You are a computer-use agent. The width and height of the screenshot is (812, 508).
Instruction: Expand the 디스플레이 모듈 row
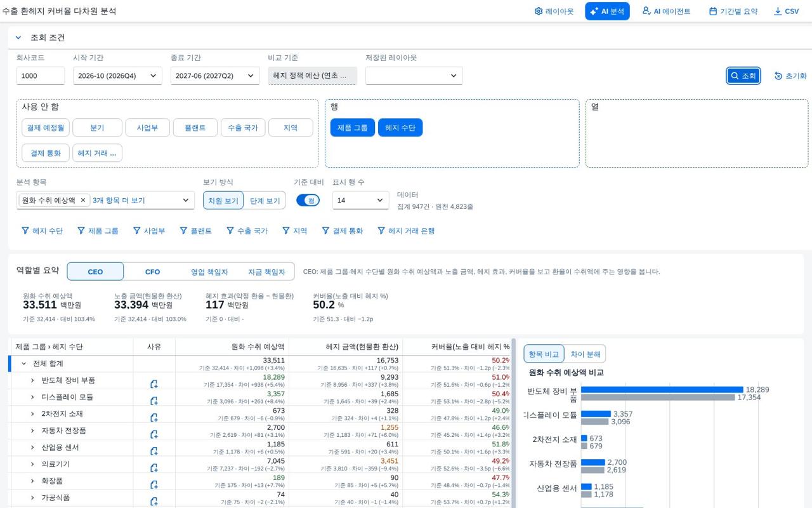coord(32,397)
